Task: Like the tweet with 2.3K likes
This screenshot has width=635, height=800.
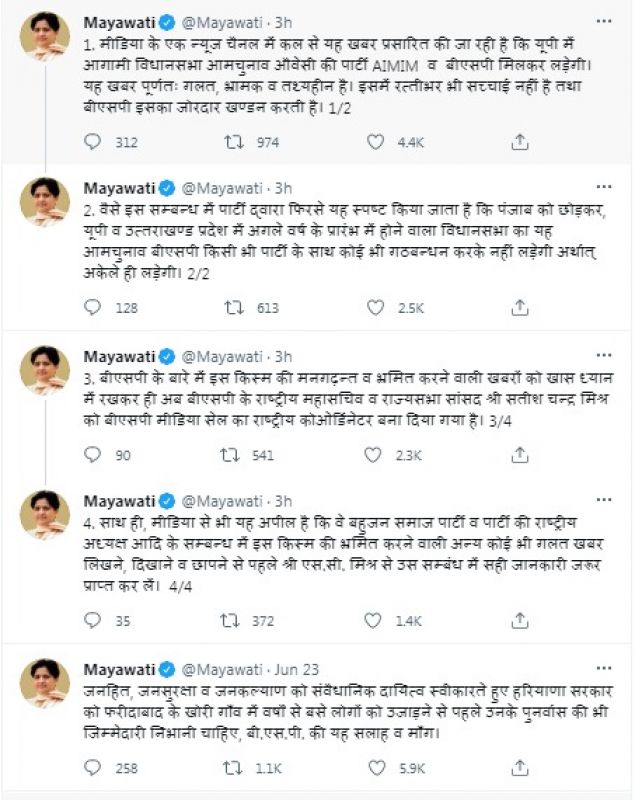Action: click(x=375, y=455)
